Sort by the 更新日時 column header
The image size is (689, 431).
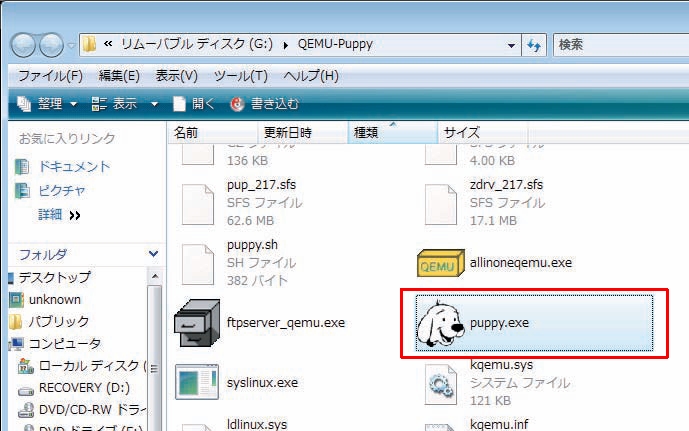303,132
